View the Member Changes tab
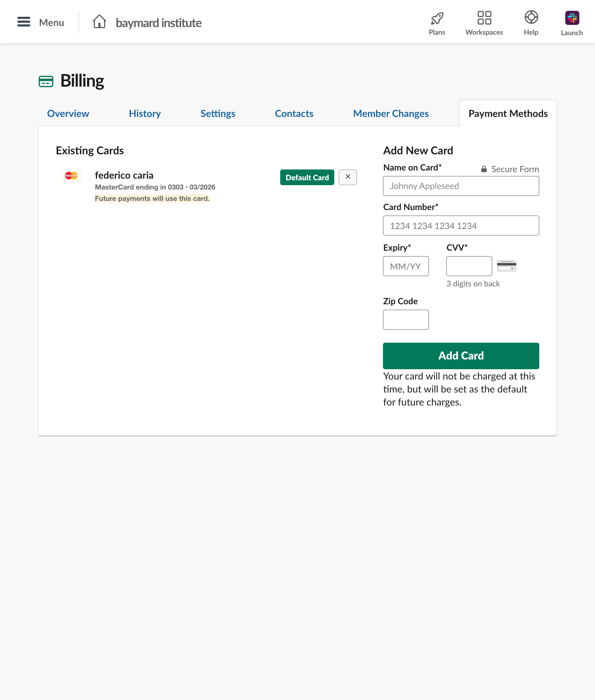This screenshot has width=595, height=700. point(391,113)
